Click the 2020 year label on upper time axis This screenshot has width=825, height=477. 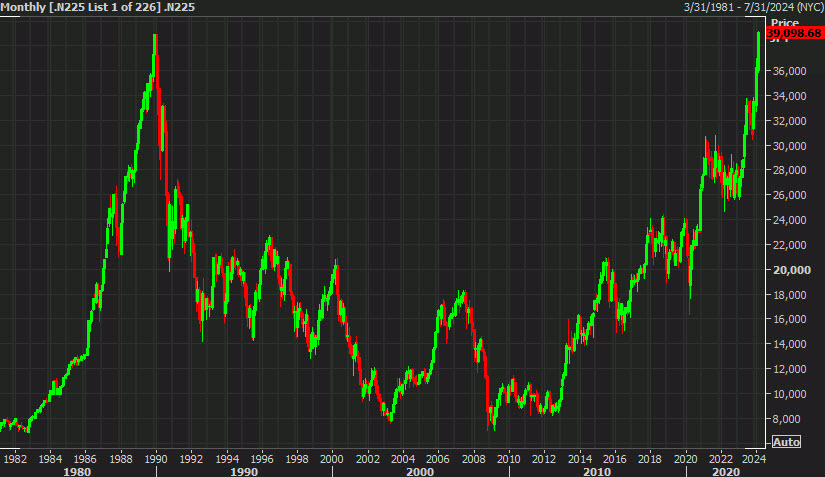685,459
